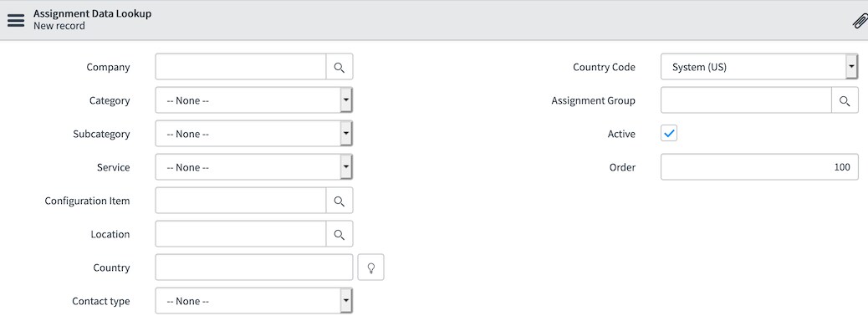The image size is (868, 321).
Task: Click the Assignment Data Lookup title
Action: click(x=93, y=14)
